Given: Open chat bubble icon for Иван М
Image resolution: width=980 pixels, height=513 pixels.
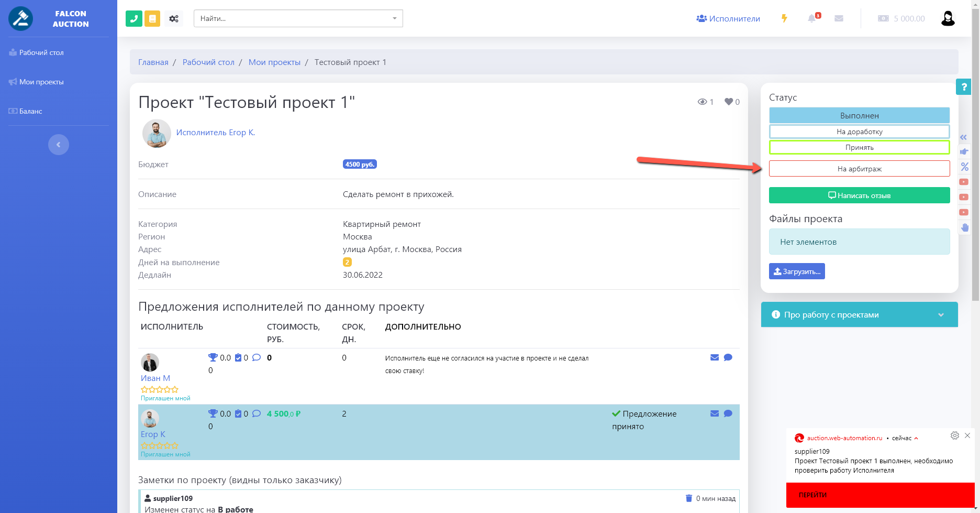Looking at the screenshot, I should (728, 357).
